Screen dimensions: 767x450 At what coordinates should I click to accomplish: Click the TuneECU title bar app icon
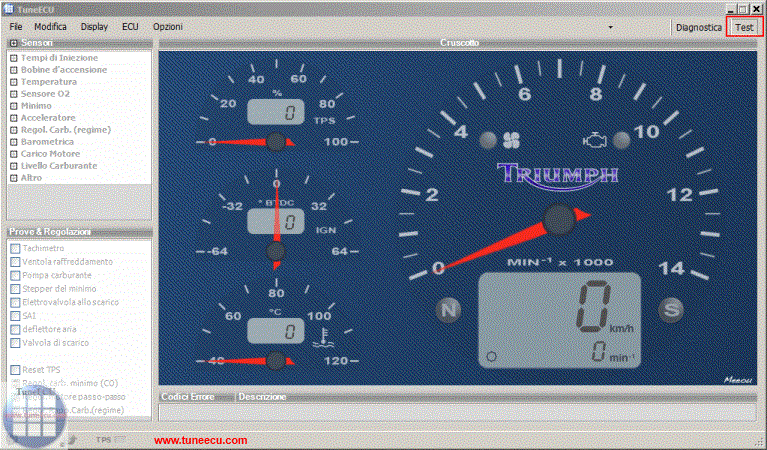coord(8,8)
